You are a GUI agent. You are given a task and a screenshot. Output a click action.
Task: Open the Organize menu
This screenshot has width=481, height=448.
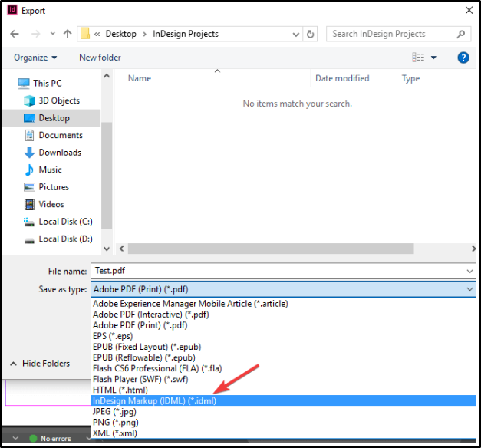pos(35,58)
